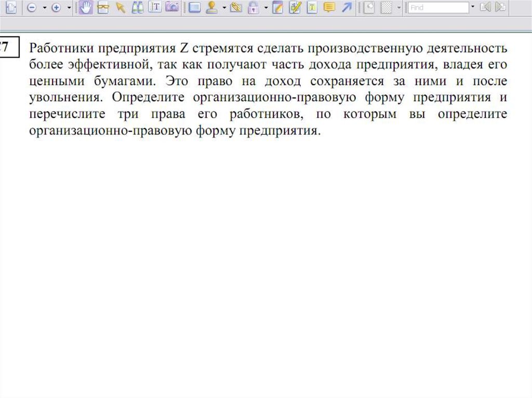The image size is (532, 398).
Task: Click the checkered transparency grid icon
Action: point(386,7)
